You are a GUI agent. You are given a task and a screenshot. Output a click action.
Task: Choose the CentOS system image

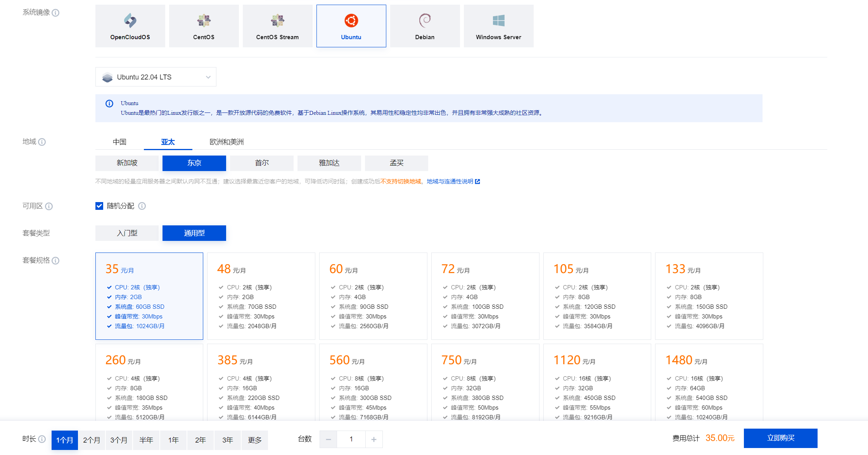pos(204,26)
